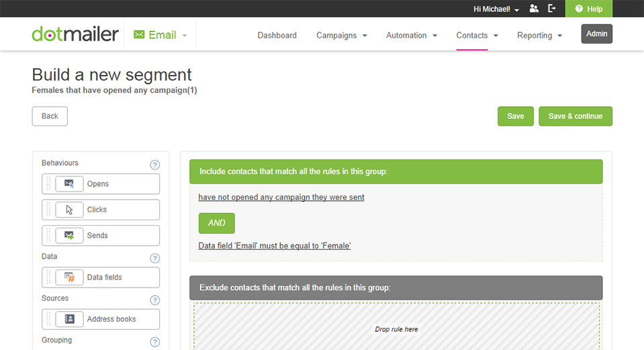644x350 pixels.
Task: Click the contacts people icon in top bar
Action: [534, 9]
